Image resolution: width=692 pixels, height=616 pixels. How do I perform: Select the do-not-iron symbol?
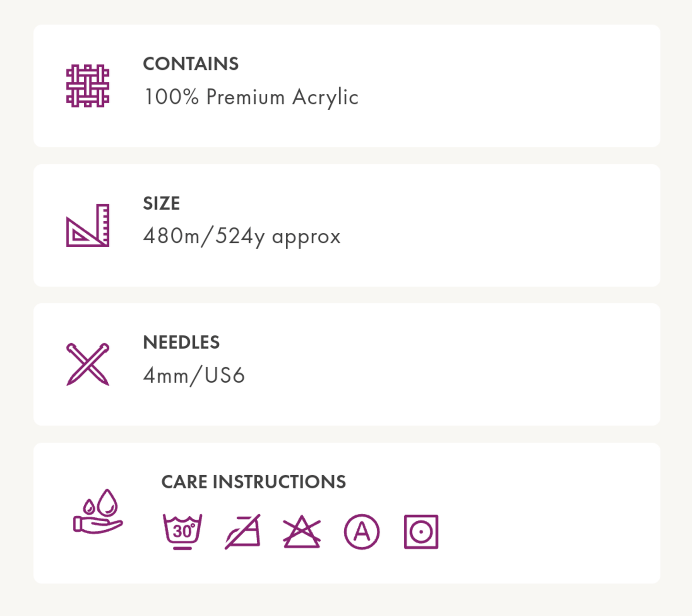[243, 532]
